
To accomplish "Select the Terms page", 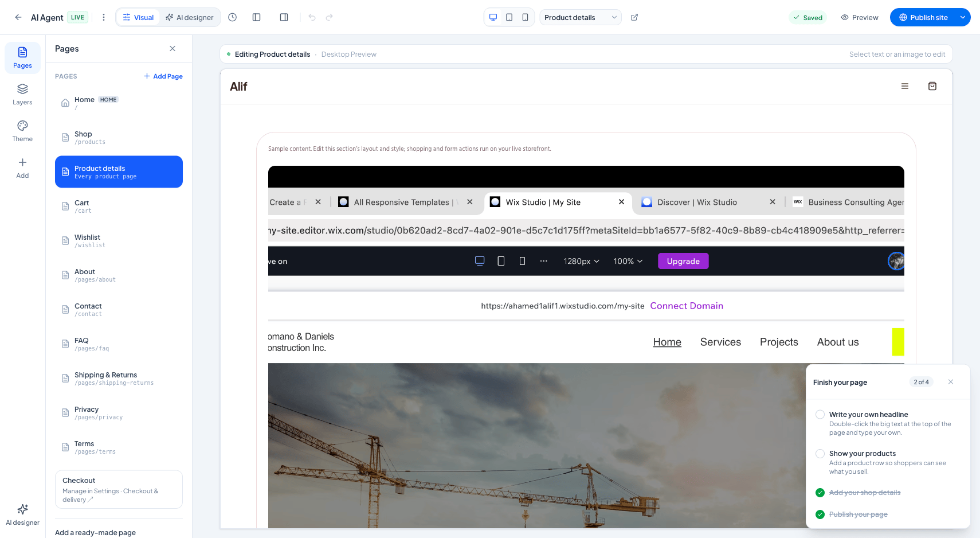I will [x=119, y=447].
